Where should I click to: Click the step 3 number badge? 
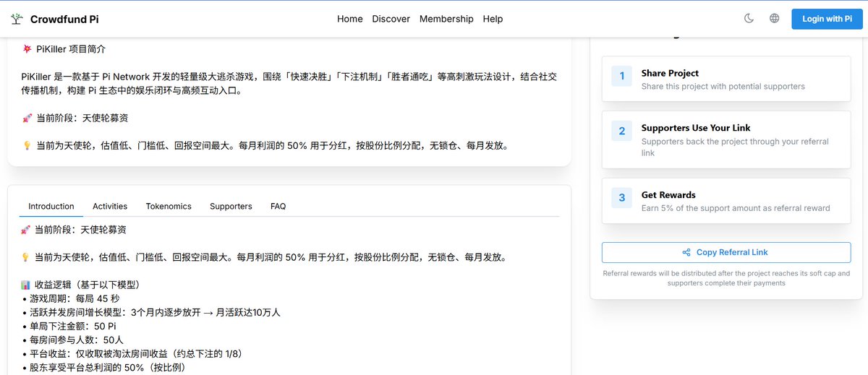pyautogui.click(x=621, y=198)
